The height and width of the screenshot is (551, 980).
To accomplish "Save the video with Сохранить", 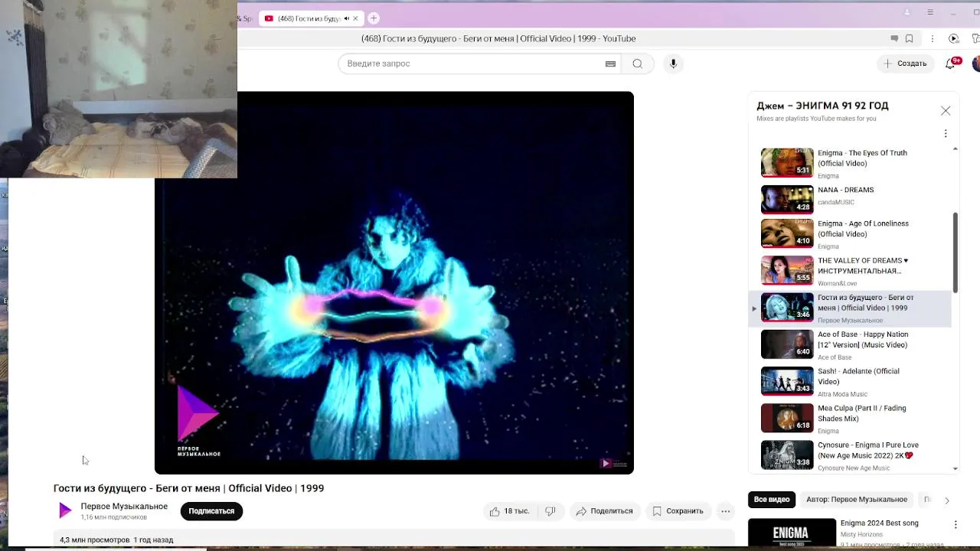I will click(677, 511).
